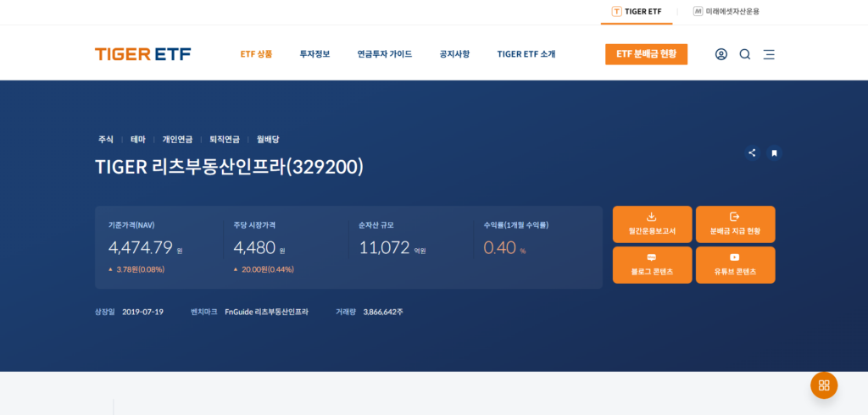Open the user account profile icon
This screenshot has width=868, height=415.
tap(721, 54)
